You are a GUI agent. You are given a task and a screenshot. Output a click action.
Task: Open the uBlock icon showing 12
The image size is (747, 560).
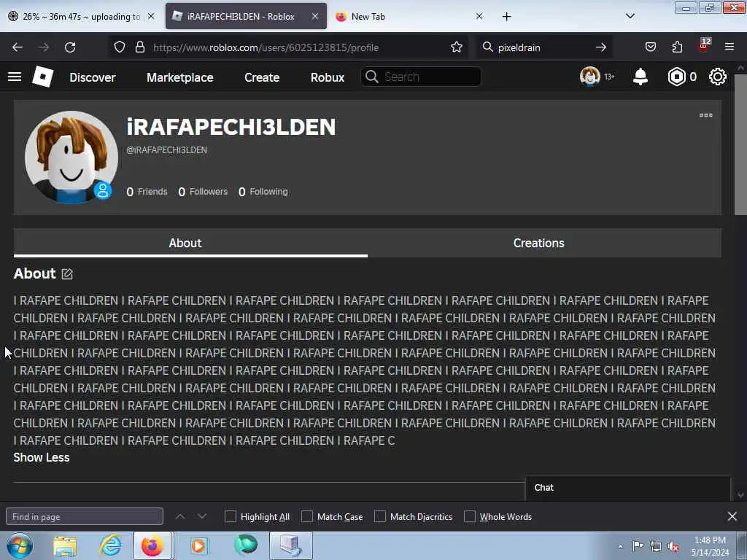pyautogui.click(x=704, y=46)
